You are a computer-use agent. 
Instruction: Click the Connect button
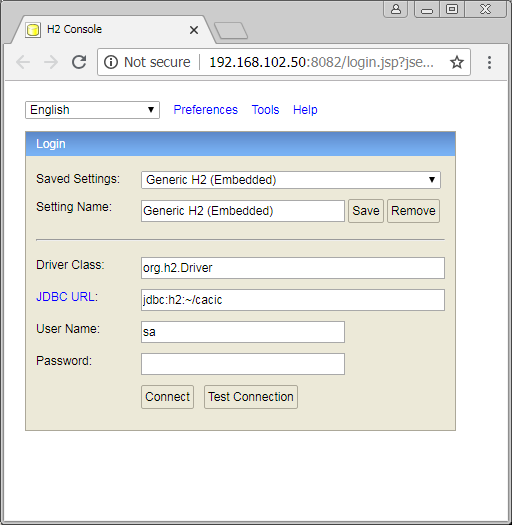167,397
